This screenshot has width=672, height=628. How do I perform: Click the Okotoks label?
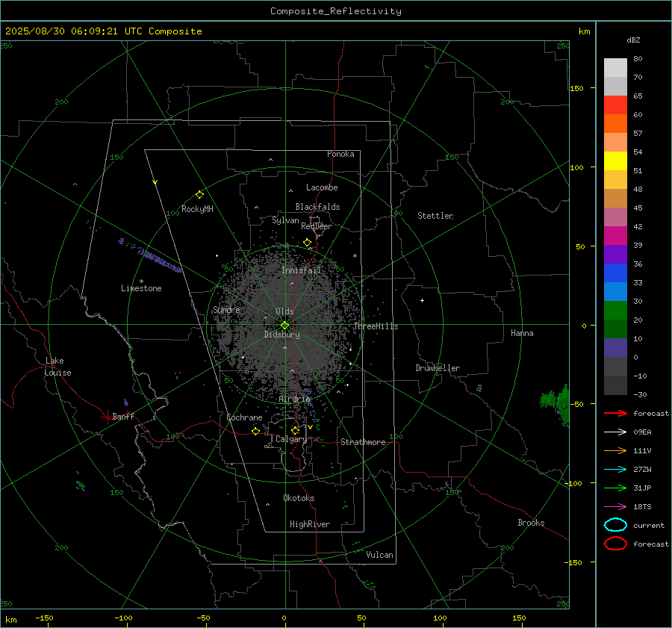coord(299,498)
